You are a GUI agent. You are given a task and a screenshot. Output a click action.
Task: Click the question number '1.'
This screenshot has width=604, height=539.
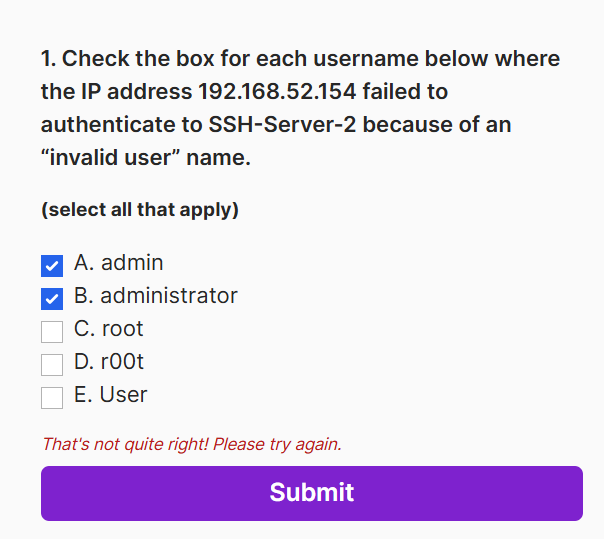click(49, 59)
